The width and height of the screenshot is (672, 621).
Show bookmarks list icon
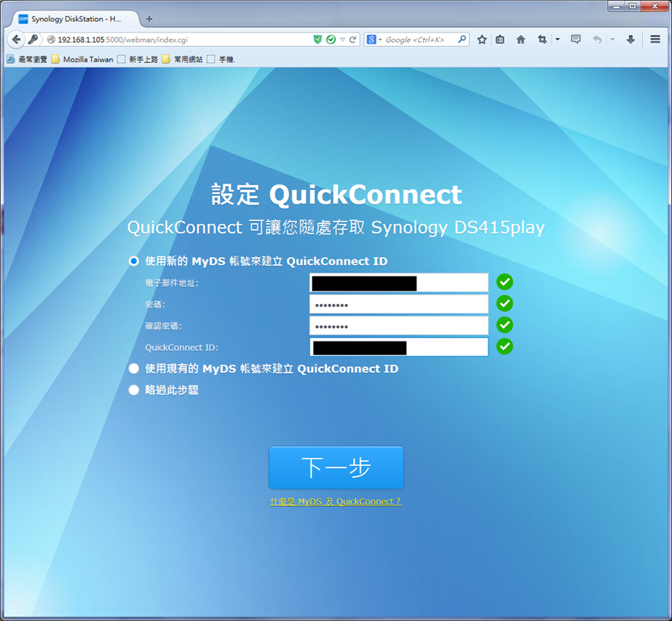(x=500, y=40)
